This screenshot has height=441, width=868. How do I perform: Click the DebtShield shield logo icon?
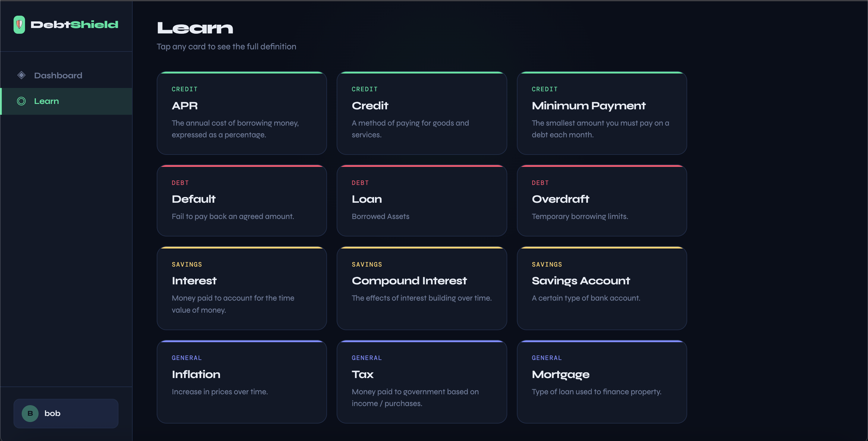pos(19,25)
